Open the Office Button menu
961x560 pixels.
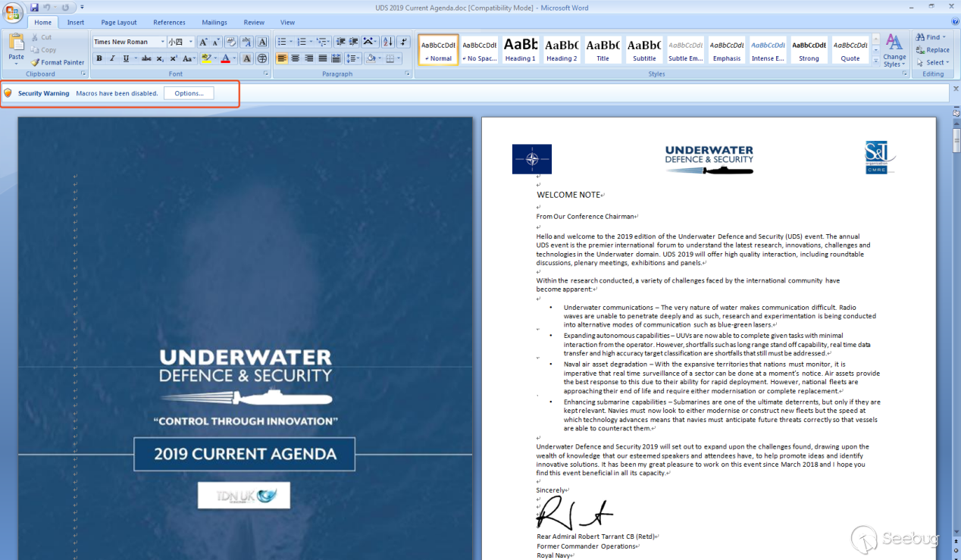point(13,13)
